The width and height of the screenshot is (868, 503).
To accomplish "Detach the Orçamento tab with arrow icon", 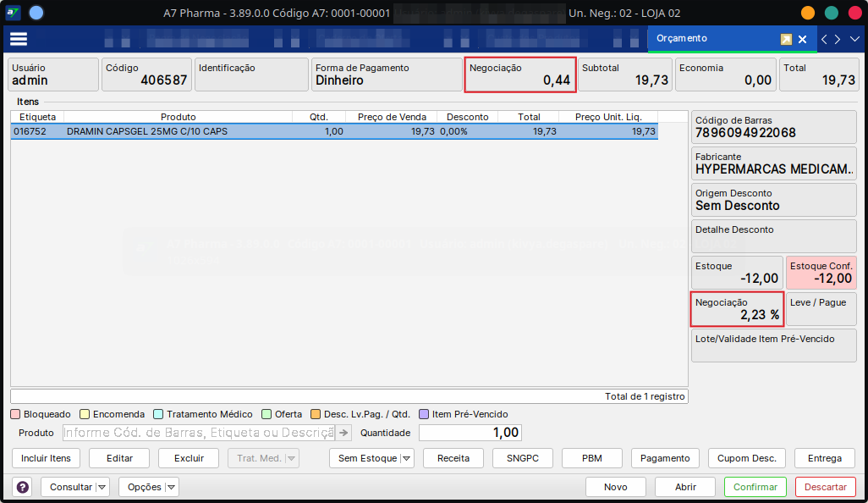I will 786,39.
